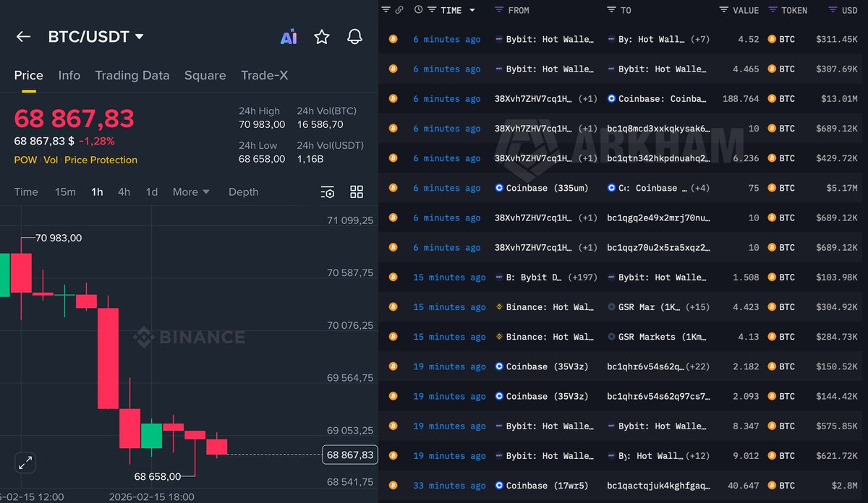The image size is (868, 503).
Task: Click the 8.347 BTC value cell
Action: 745,426
